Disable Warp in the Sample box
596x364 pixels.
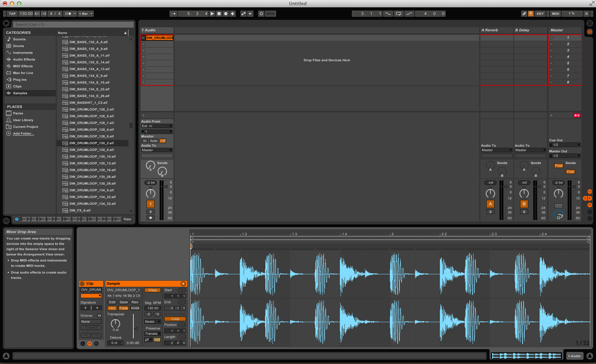[152, 290]
